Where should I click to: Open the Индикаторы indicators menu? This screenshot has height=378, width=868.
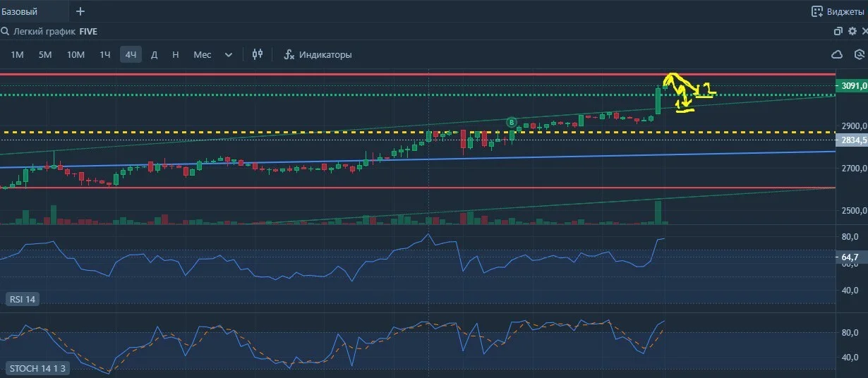click(318, 54)
